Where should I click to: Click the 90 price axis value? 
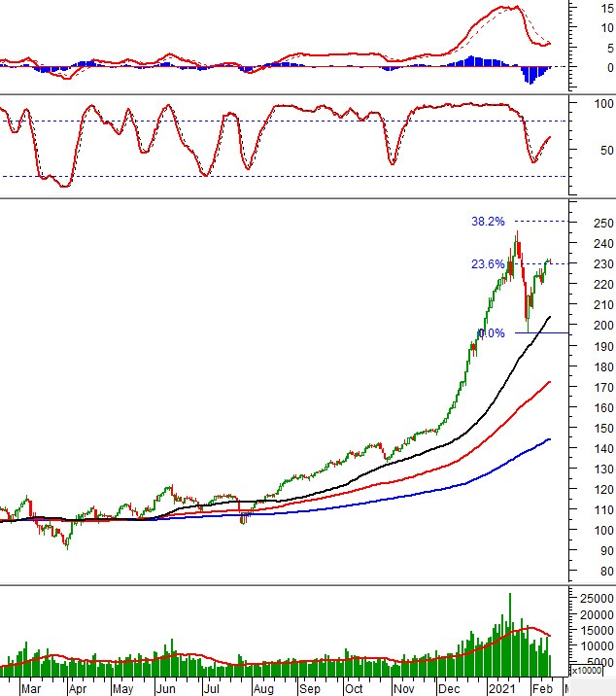tap(607, 550)
